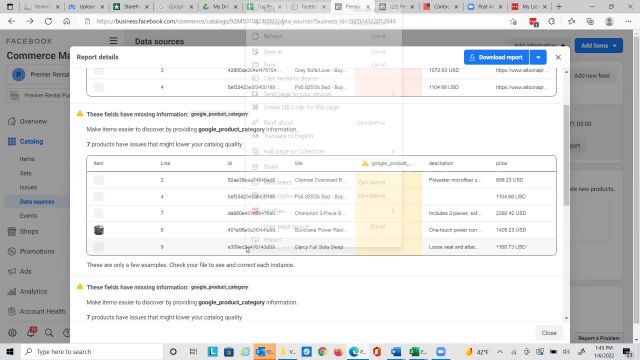The image size is (640, 360).
Task: Click the 1104.68 USD price in line 4
Action: (x=511, y=196)
